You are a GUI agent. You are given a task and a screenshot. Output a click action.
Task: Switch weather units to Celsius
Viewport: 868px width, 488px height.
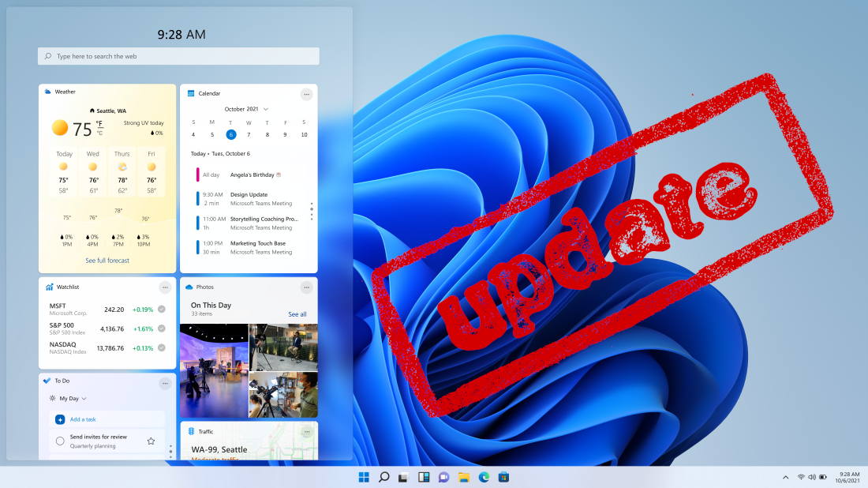coord(99,133)
